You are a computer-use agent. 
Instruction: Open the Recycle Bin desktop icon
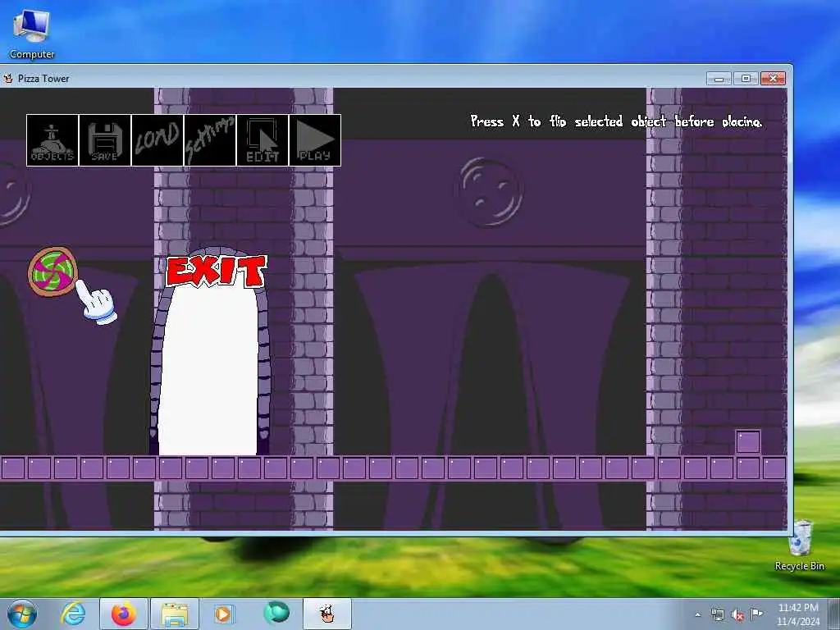pos(799,546)
